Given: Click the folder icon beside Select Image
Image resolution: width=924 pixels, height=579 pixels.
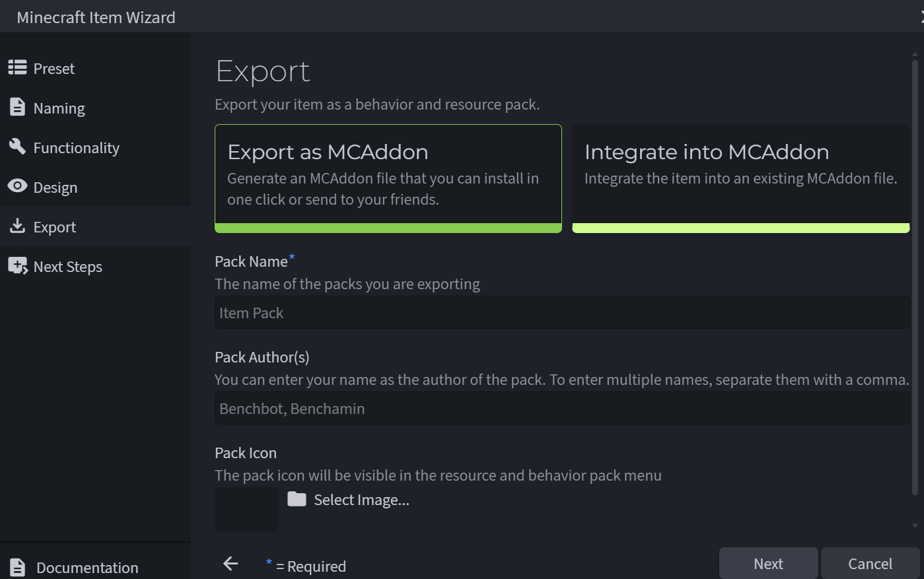Looking at the screenshot, I should point(297,499).
